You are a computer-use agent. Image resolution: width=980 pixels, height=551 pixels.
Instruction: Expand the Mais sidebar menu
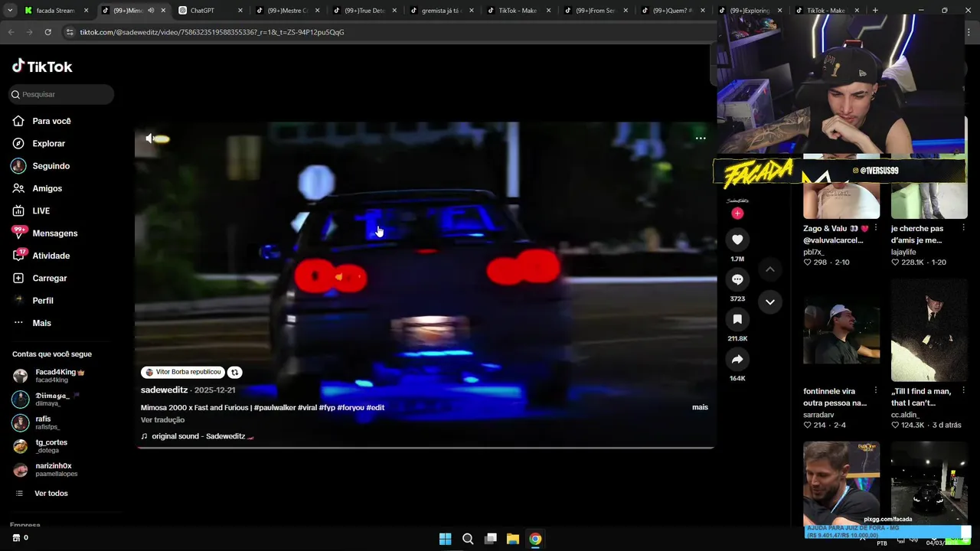[41, 323]
